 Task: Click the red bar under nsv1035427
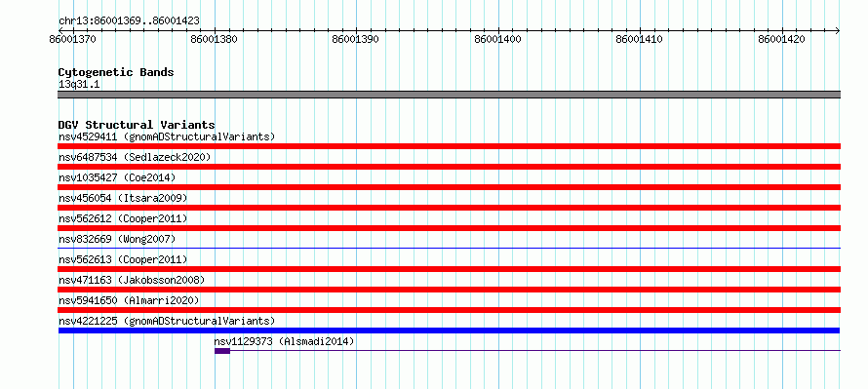point(449,187)
